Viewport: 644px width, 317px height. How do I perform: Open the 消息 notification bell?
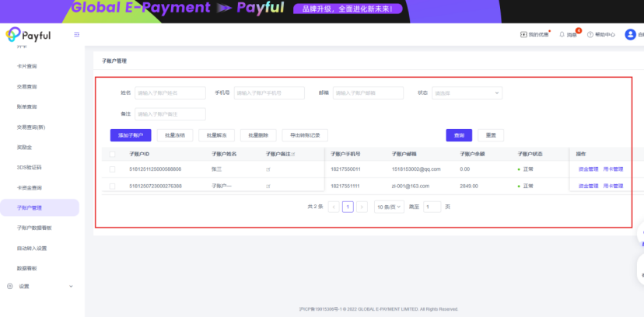(x=562, y=35)
